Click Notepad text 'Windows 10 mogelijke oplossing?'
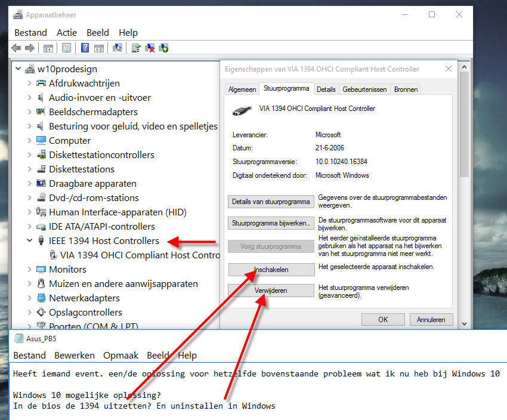This screenshot has height=420, width=507. click(87, 395)
